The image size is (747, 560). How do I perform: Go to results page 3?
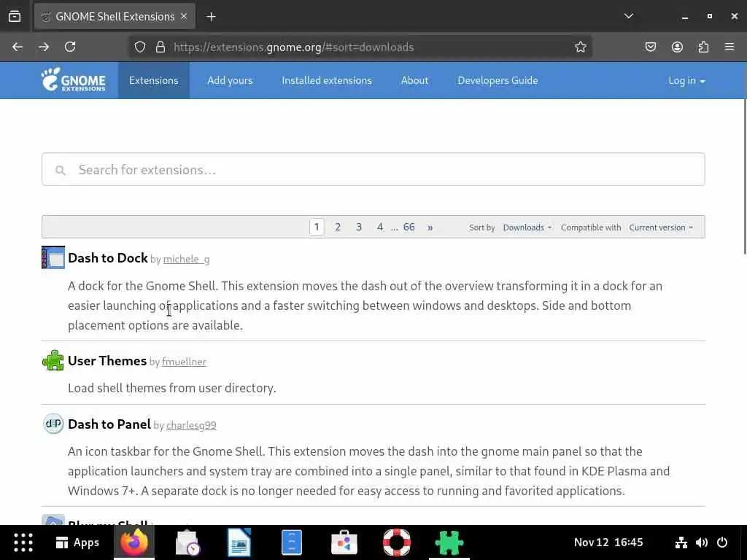(x=359, y=227)
